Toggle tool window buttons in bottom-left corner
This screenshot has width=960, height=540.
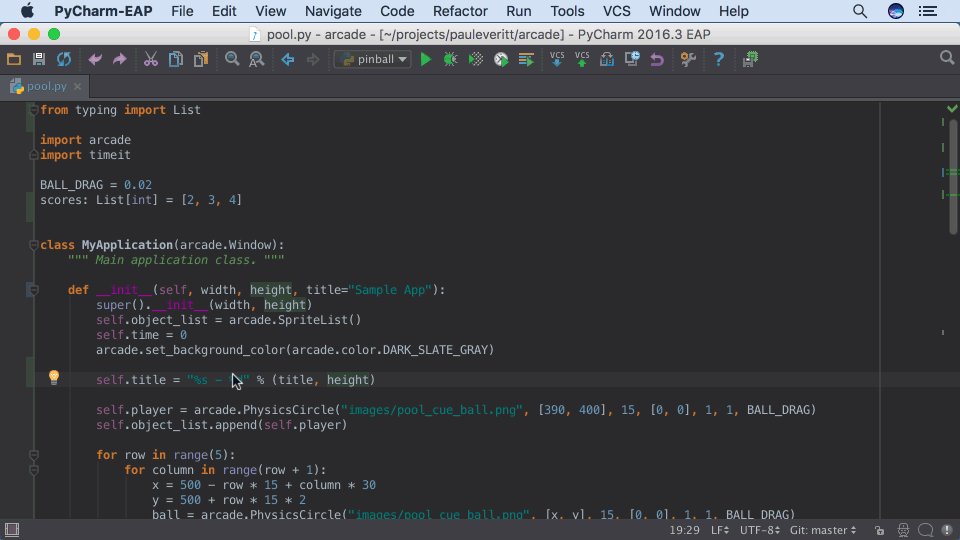click(12, 530)
